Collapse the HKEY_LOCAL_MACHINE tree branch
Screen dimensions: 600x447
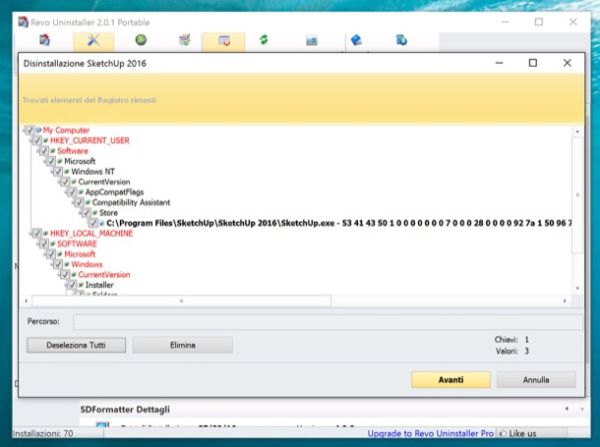[x=31, y=233]
